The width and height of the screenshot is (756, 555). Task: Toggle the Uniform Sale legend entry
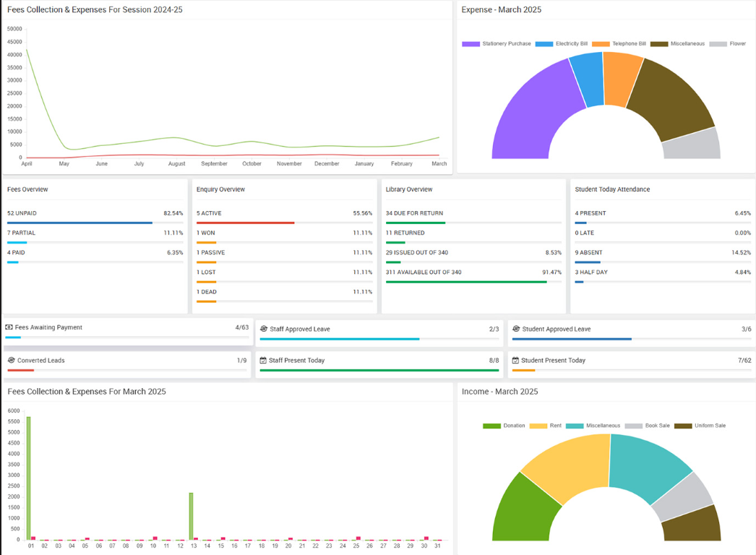click(x=701, y=426)
